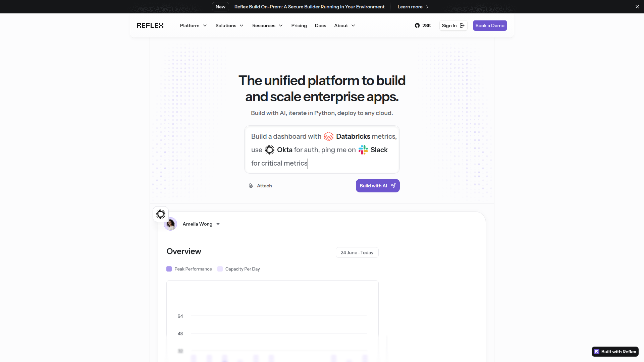Viewport: 644px width, 362px height.
Task: Open the 24 June - Today date range
Action: 357,252
